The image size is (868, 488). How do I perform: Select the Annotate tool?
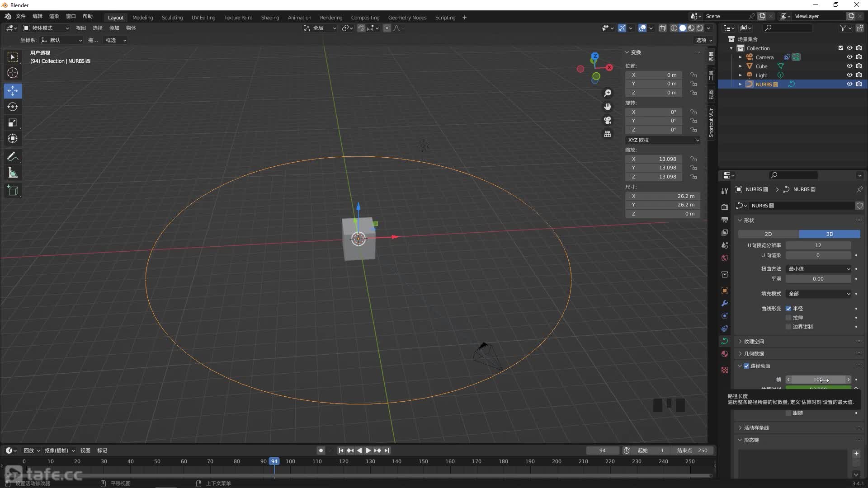(13, 157)
